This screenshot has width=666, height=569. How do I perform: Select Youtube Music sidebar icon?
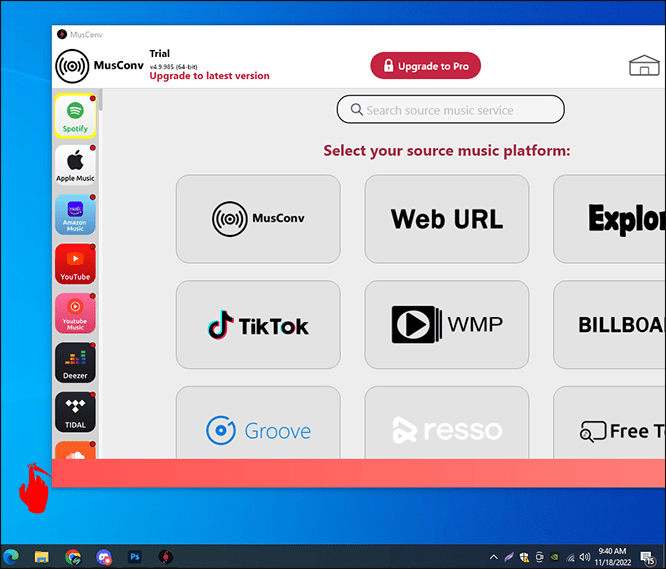(x=75, y=313)
